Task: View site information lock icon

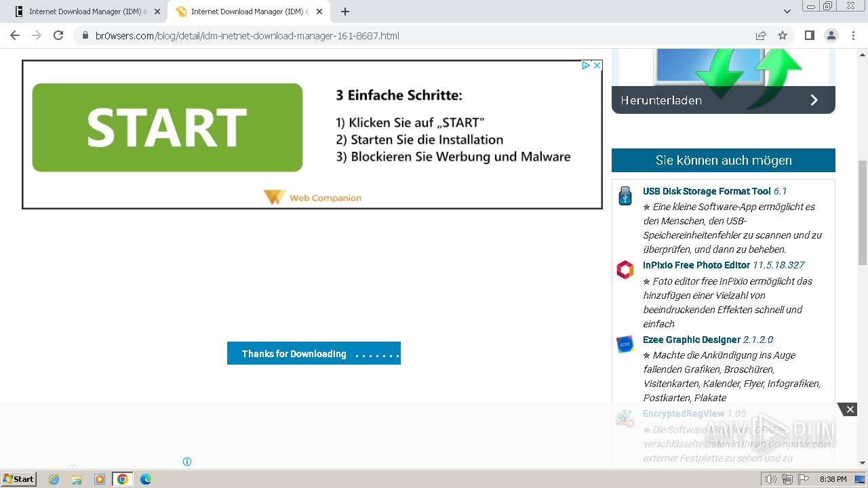Action: 85,36
